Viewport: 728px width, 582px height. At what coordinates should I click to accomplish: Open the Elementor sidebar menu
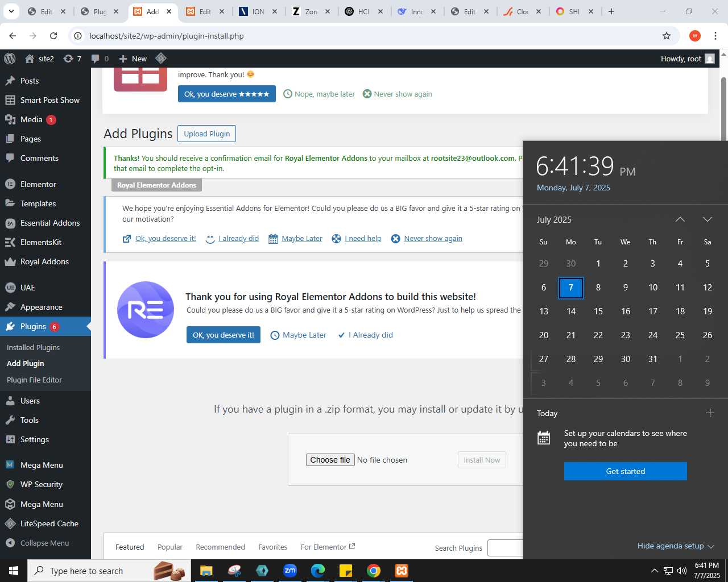[x=38, y=184]
